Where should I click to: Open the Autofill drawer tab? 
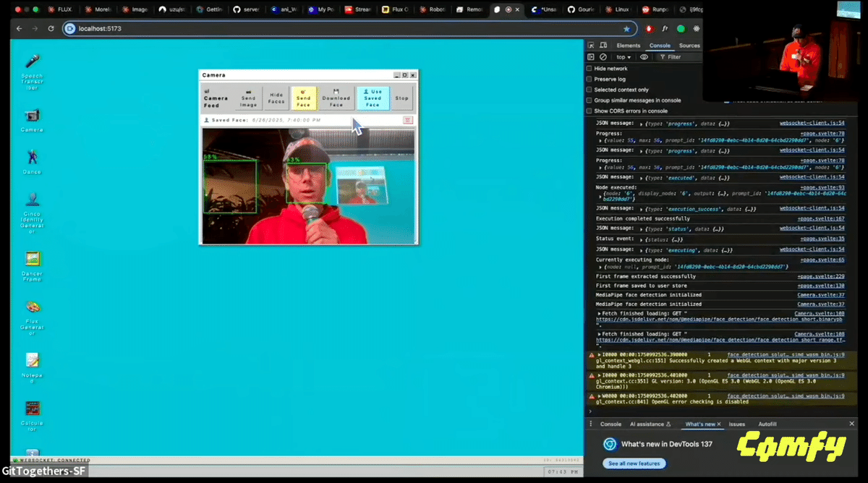coord(767,424)
